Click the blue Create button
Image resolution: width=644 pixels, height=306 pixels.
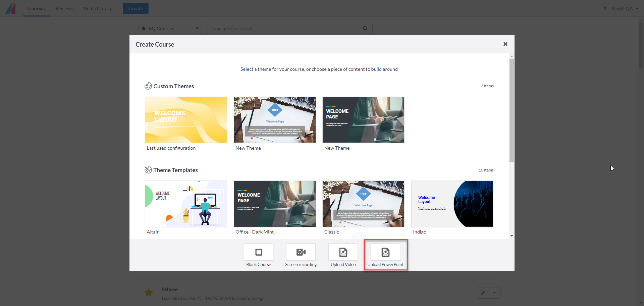[x=136, y=8]
